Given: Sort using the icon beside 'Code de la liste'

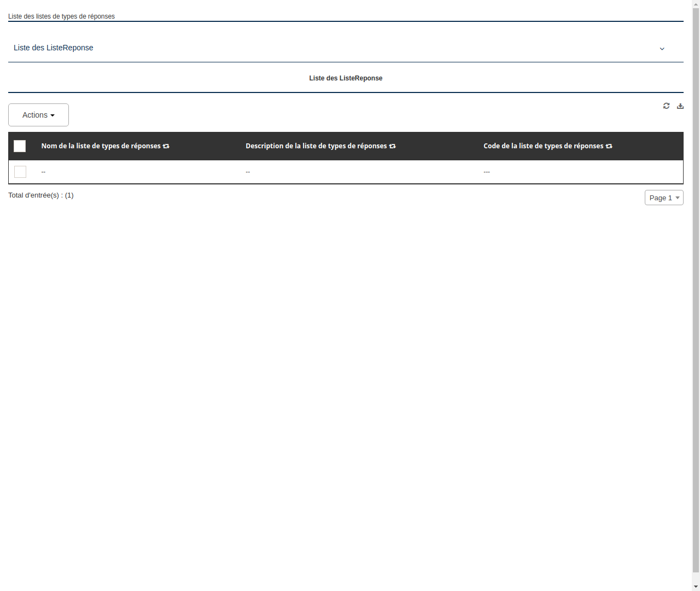Looking at the screenshot, I should [x=609, y=146].
